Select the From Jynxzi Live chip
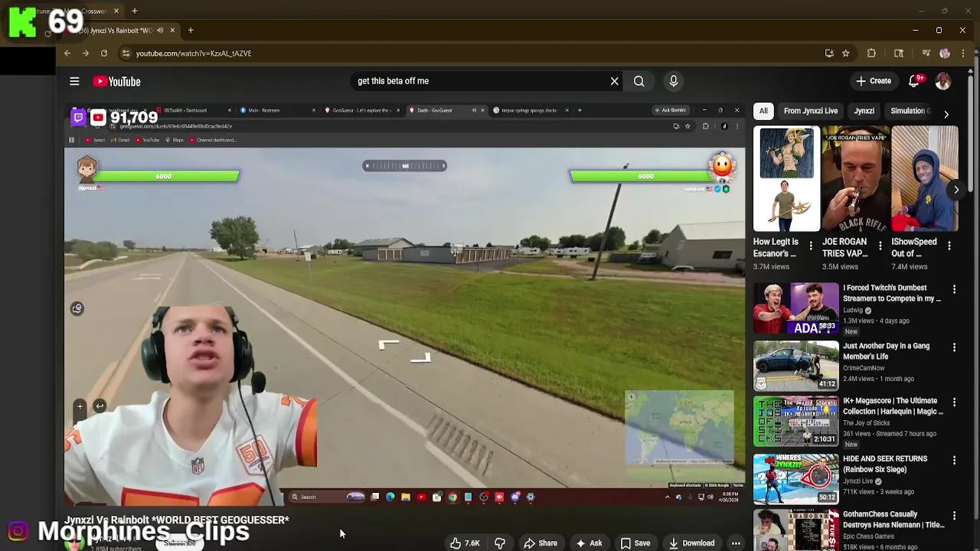Image resolution: width=980 pixels, height=551 pixels. click(x=811, y=111)
